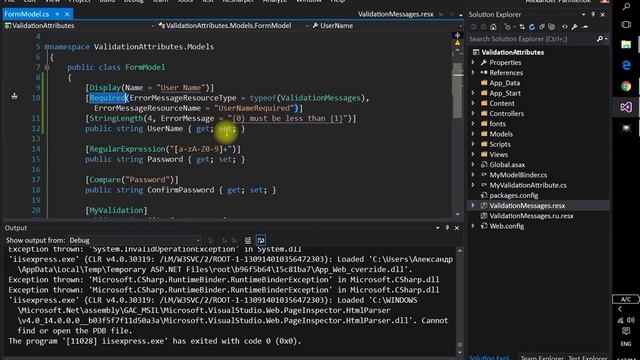Viewport: 640px width, 360px height.
Task: Click the Home icon in Solution Explorer toolbar
Action: pos(493,27)
